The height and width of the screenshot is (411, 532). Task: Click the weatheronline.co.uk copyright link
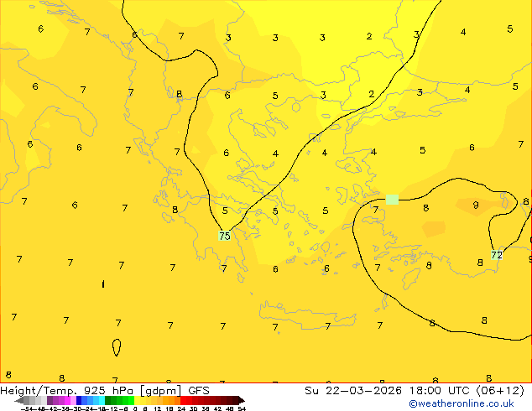[462, 403]
